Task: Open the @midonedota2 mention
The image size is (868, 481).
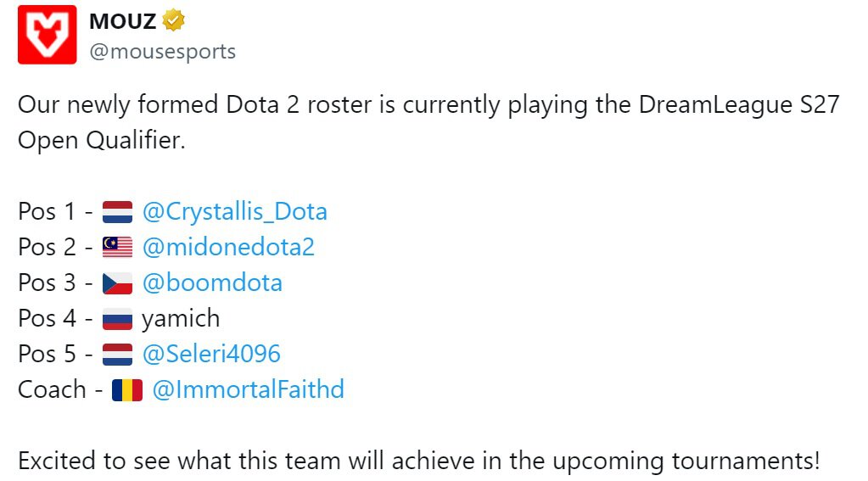Action: coord(228,247)
